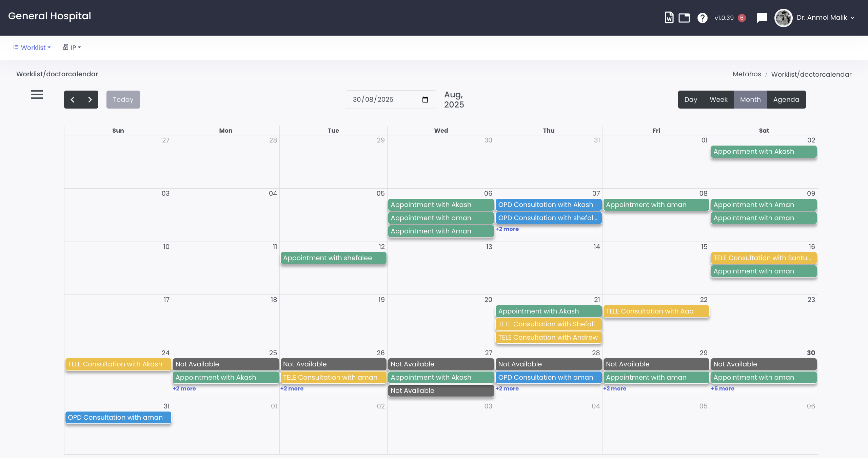
Task: Toggle the hamburger sidebar menu icon
Action: [x=37, y=95]
